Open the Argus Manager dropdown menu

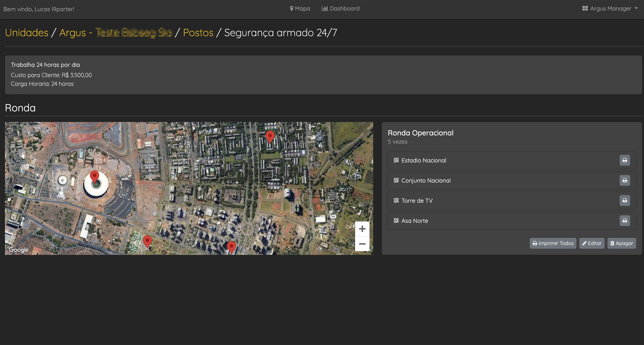click(x=610, y=9)
